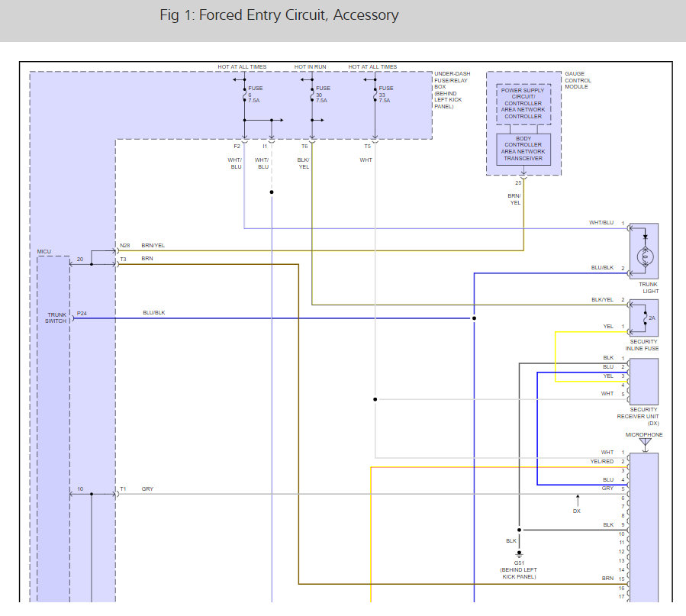Click the 'TRUNK LIGHT' label
The image size is (686, 616).
pyautogui.click(x=649, y=288)
